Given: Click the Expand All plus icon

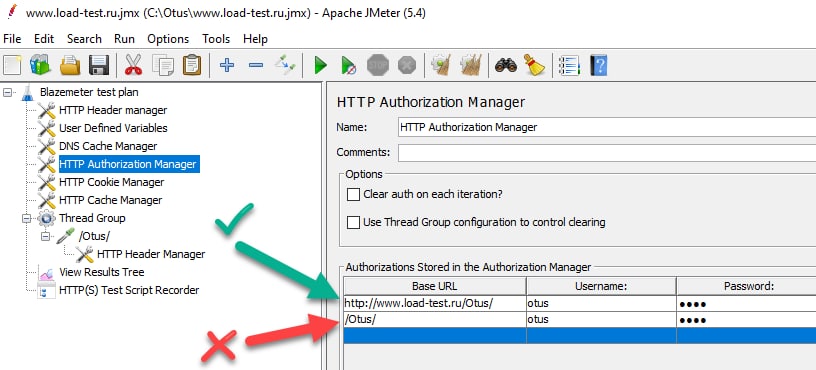Looking at the screenshot, I should point(227,66).
